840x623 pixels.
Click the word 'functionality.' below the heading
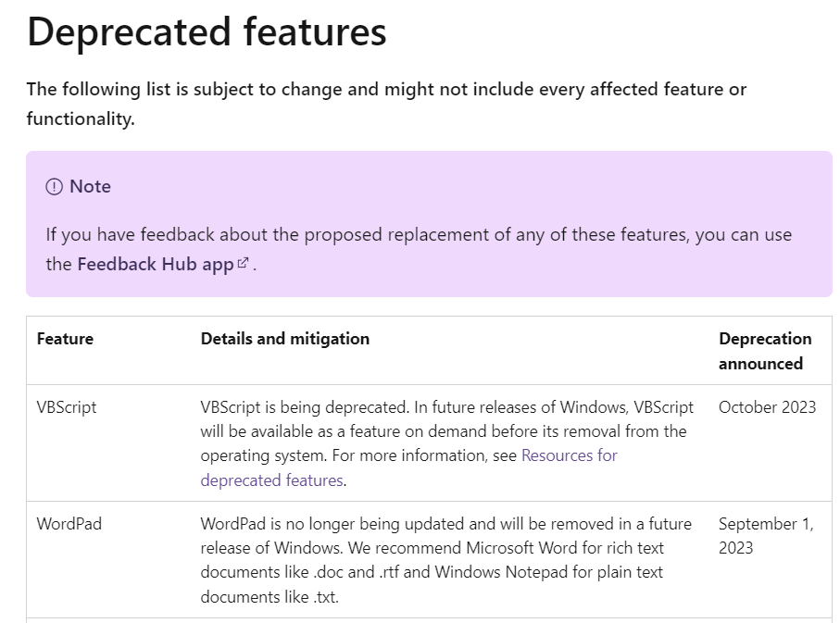click(x=81, y=118)
